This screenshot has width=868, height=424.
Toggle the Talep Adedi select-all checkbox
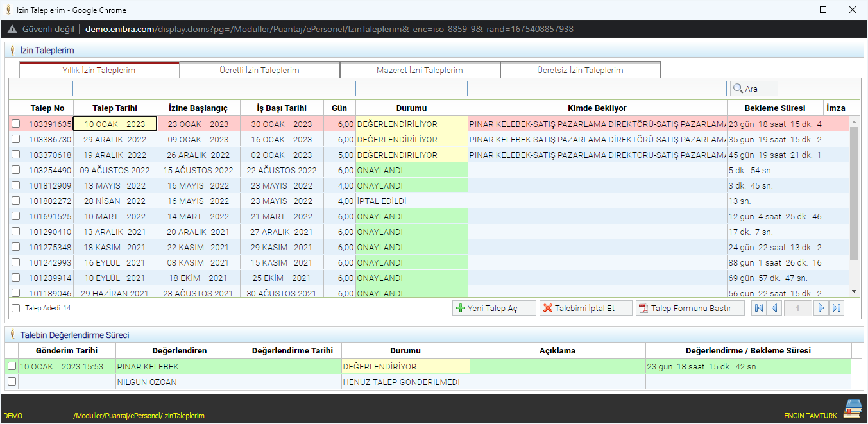pyautogui.click(x=15, y=309)
